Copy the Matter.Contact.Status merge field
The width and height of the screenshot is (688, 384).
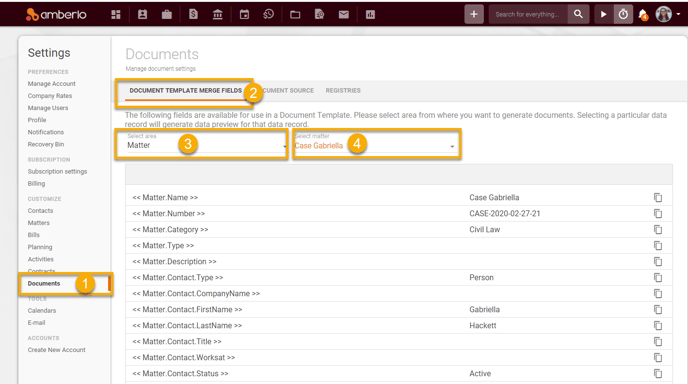coord(658,373)
